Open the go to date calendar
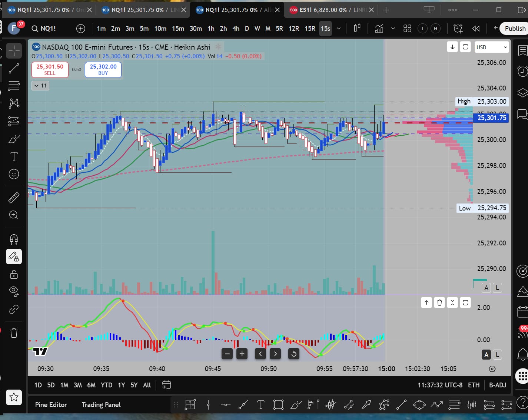Screen dimensions: 528x420 166,385
